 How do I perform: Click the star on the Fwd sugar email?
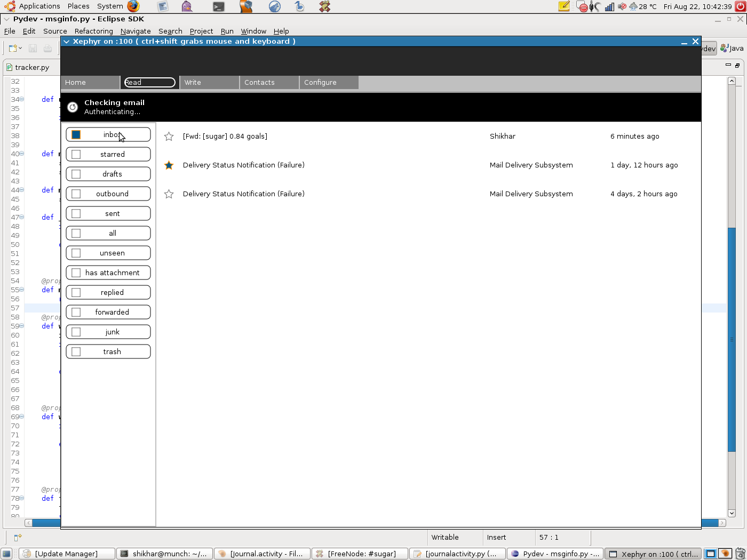[x=169, y=137]
